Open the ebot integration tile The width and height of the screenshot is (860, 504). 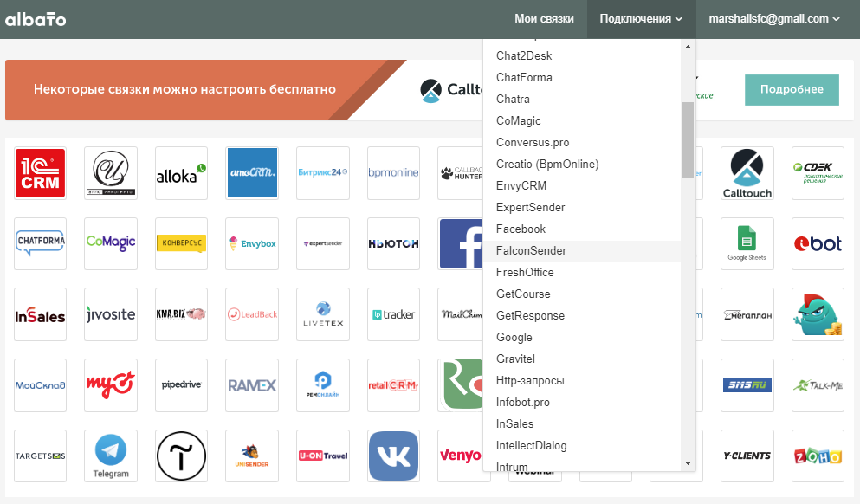tap(818, 244)
